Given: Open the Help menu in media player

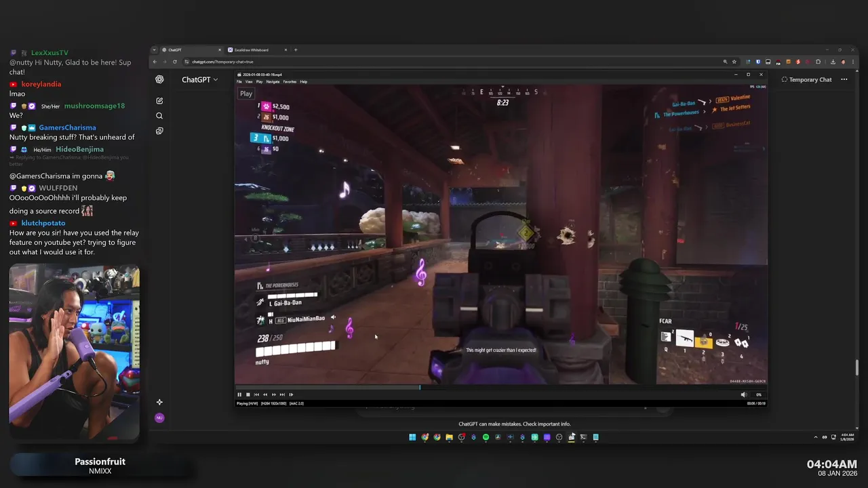Looking at the screenshot, I should [304, 81].
